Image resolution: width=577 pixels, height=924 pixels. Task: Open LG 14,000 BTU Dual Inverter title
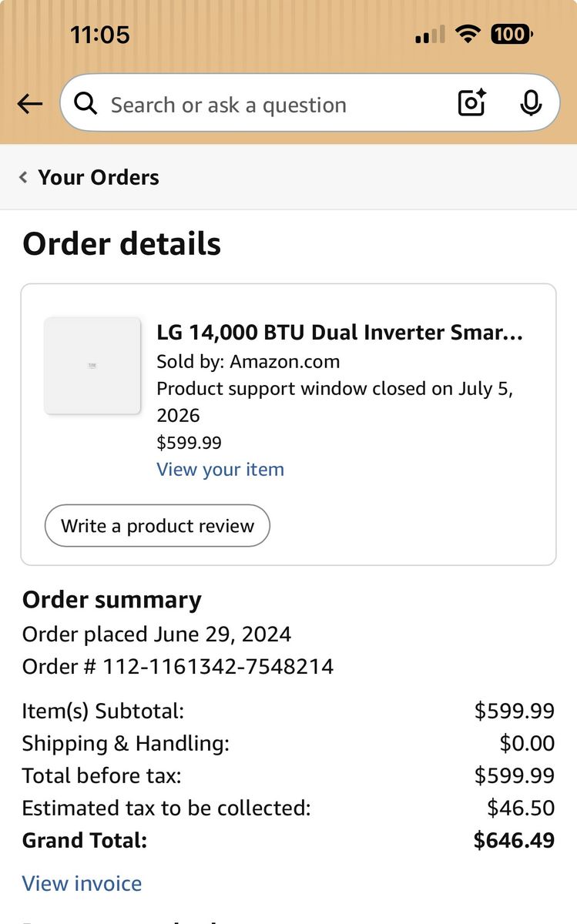tap(340, 333)
